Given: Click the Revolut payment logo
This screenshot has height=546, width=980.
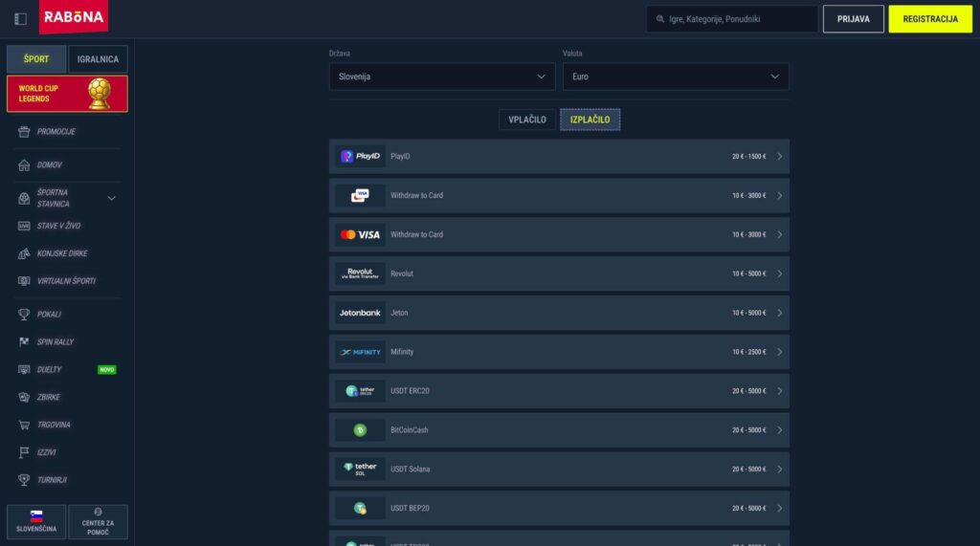Looking at the screenshot, I should (x=360, y=273).
